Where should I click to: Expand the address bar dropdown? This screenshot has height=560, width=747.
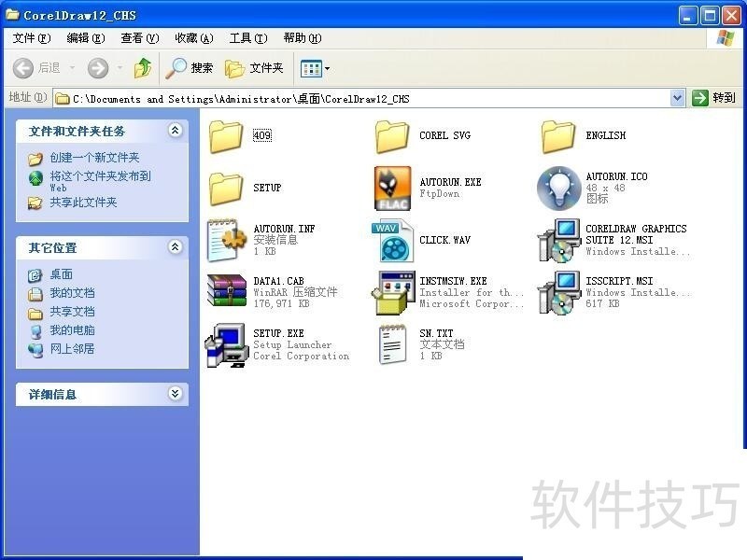tap(677, 98)
